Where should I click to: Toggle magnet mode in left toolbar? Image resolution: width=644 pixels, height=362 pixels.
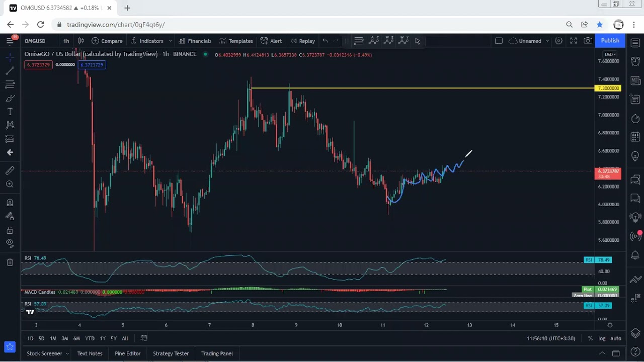10,203
